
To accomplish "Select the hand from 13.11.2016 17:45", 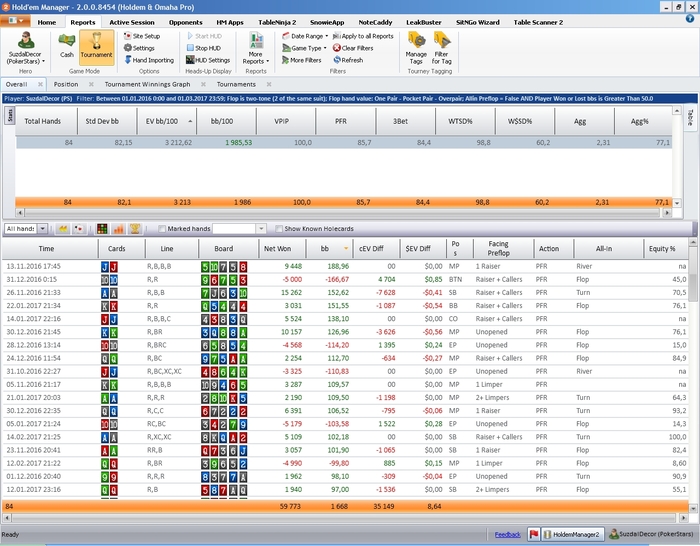I will pyautogui.click(x=345, y=267).
